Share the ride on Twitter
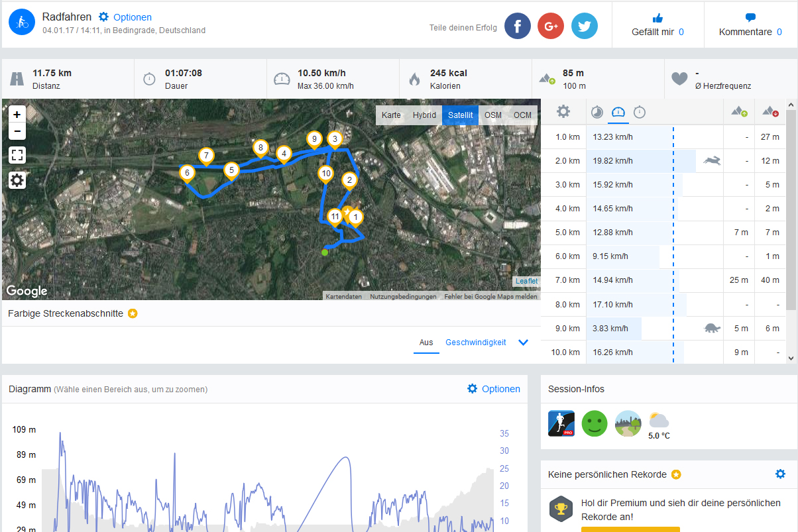Viewport: 798px width, 532px height. pos(585,27)
